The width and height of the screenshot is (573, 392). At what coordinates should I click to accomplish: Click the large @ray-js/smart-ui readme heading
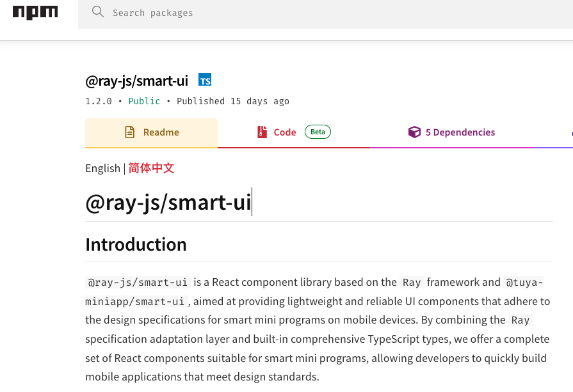(x=168, y=202)
